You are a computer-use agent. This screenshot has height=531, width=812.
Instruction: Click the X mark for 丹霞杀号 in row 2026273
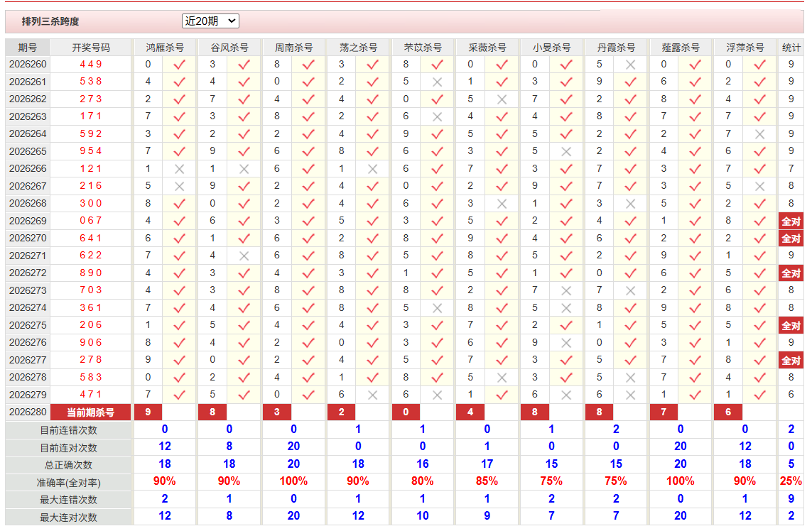pos(630,291)
